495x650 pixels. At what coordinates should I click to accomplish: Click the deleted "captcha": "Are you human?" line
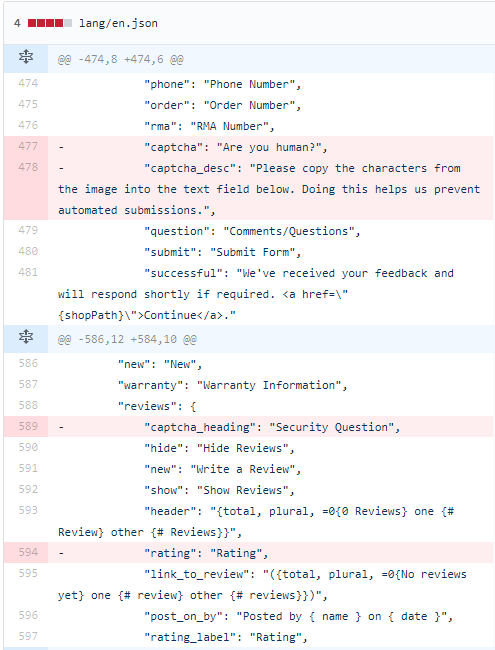click(271, 147)
